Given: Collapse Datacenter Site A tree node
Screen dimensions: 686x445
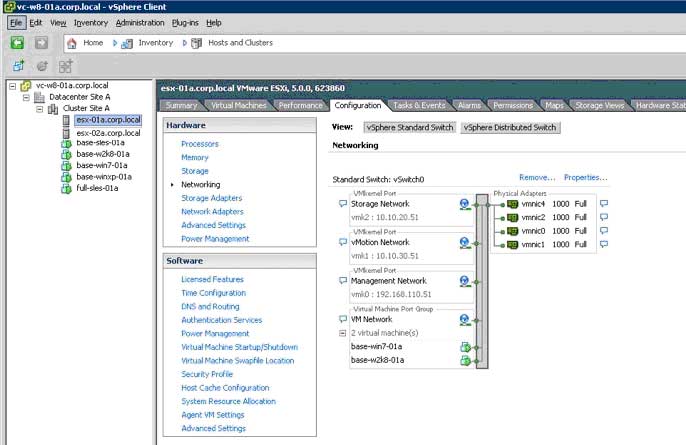Looking at the screenshot, I should tap(26, 97).
